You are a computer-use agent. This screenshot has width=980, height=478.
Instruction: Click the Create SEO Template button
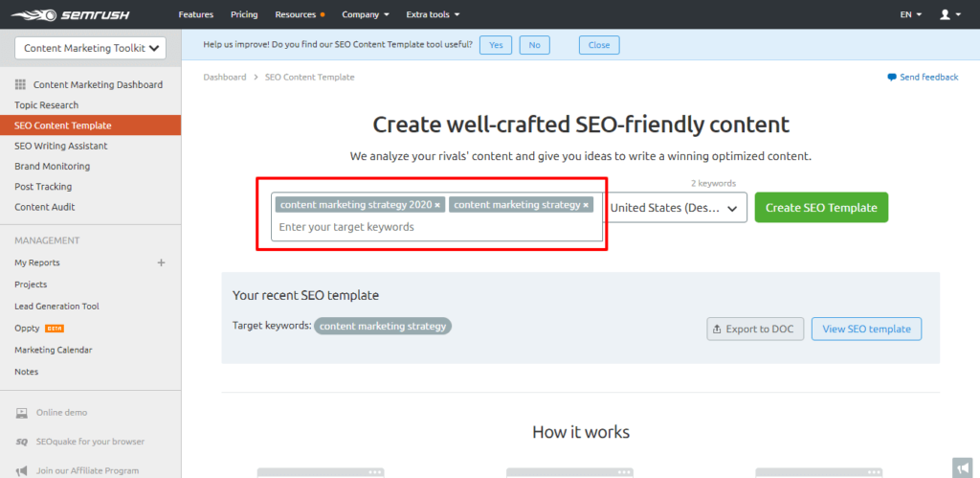pyautogui.click(x=821, y=208)
